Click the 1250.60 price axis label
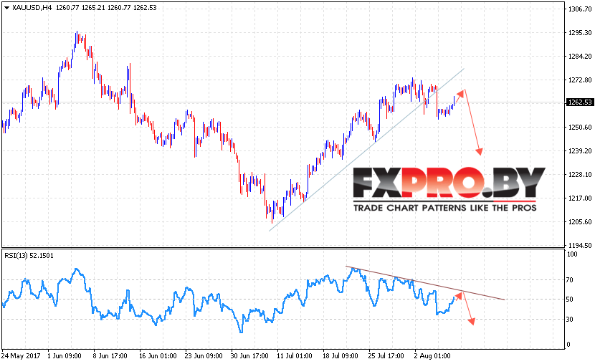595x364 pixels. (x=580, y=128)
